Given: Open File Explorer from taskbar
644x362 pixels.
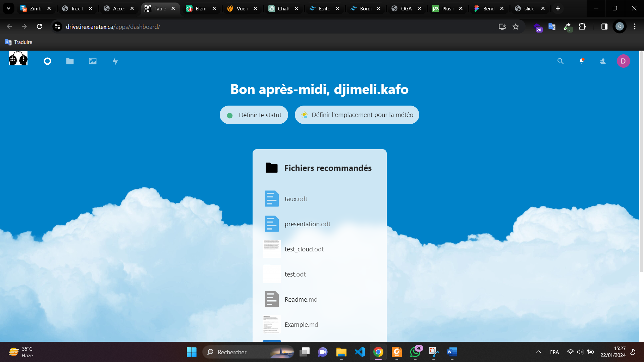Looking at the screenshot, I should pos(341,352).
